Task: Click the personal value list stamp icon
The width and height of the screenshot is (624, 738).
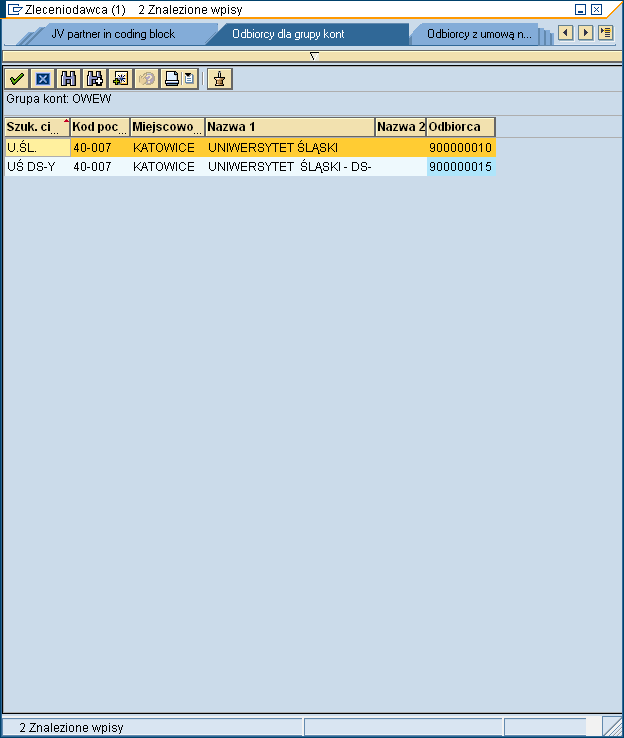Action: 220,79
